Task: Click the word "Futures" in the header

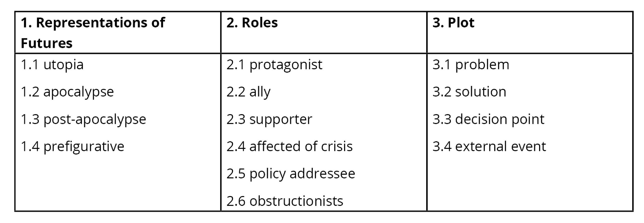Action: [x=47, y=43]
